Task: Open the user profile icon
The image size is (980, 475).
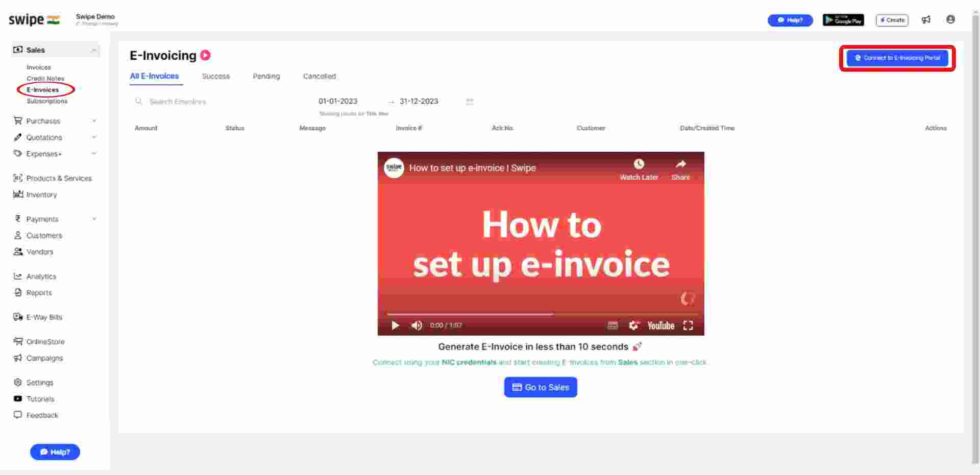Action: (950, 19)
